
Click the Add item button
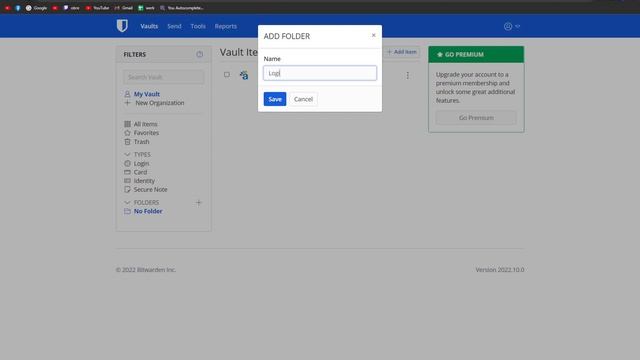pos(402,52)
